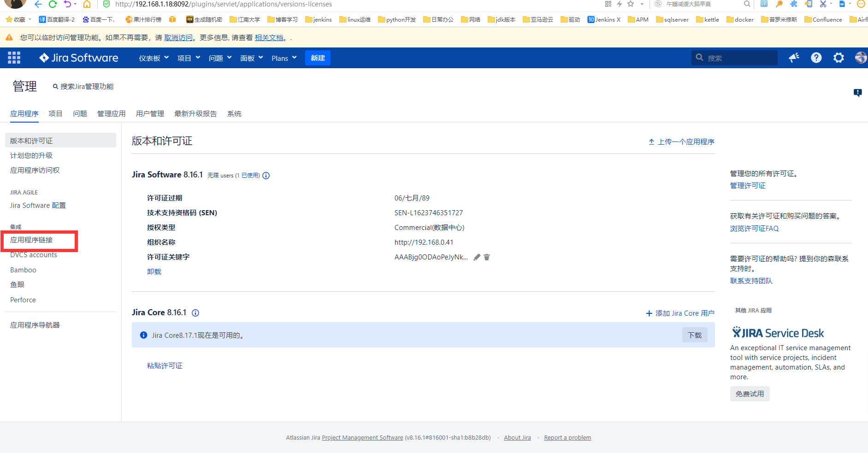Screen dimensions: 868x453
Task: Click the Jira Software logo
Action: [x=79, y=58]
